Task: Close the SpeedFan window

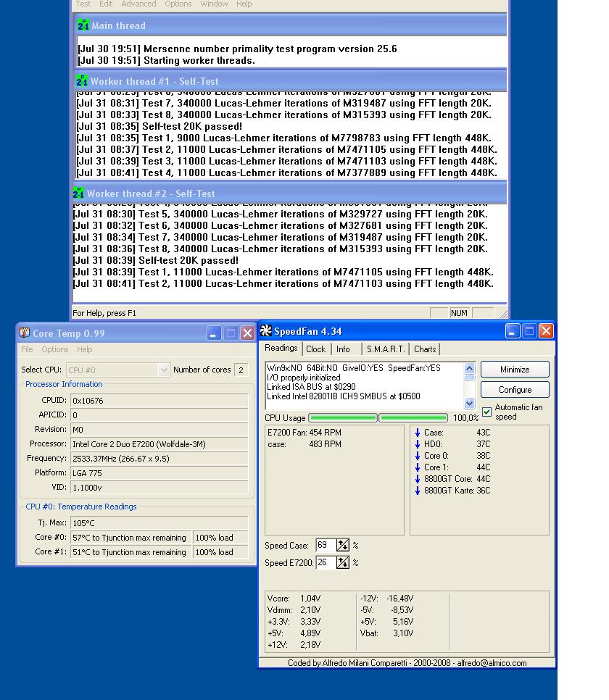Action: 546,331
